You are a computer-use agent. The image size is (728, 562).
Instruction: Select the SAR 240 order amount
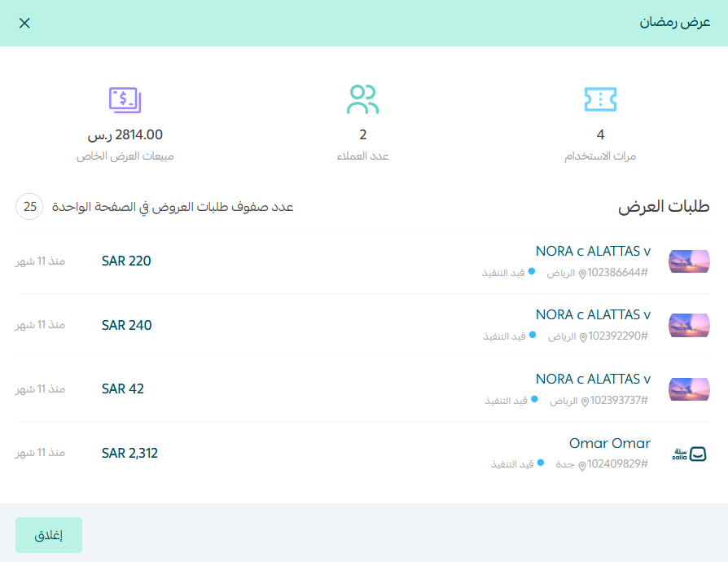coord(126,325)
